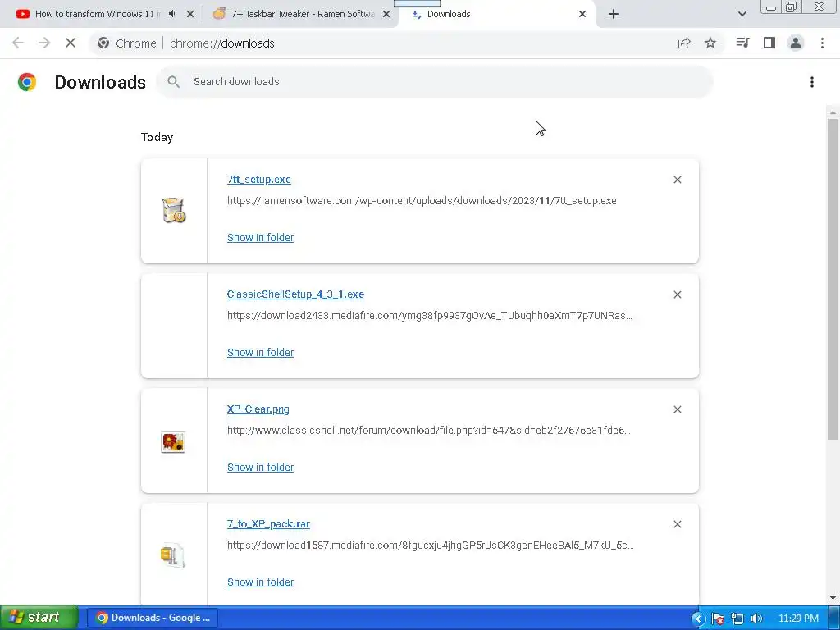The image size is (840, 630).
Task: Close the 7+ Taskbar Tweaker tab
Action: click(386, 14)
